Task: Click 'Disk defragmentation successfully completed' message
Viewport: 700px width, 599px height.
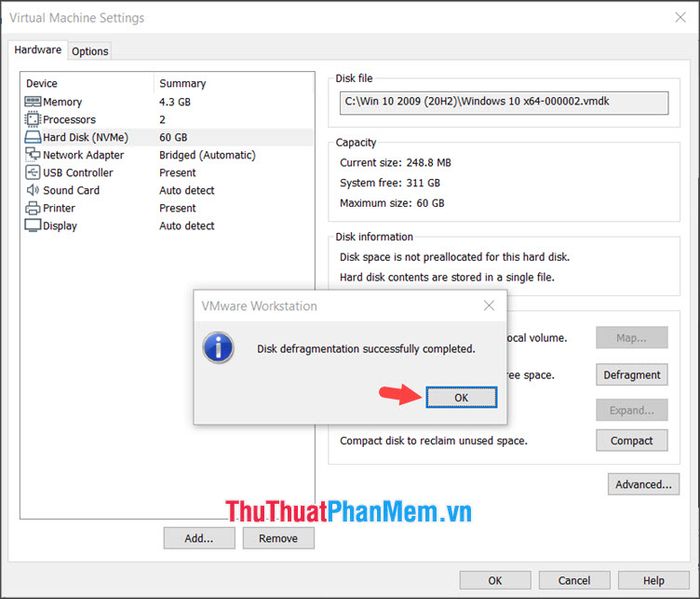Action: click(366, 349)
